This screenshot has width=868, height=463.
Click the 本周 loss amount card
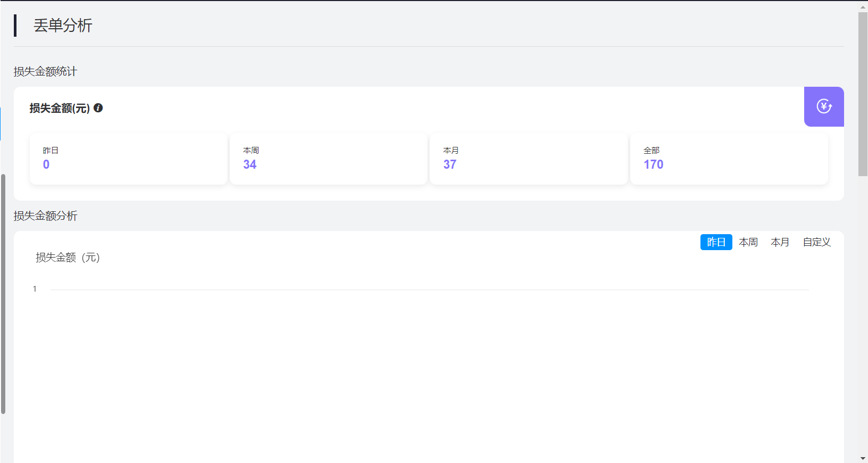pos(328,159)
